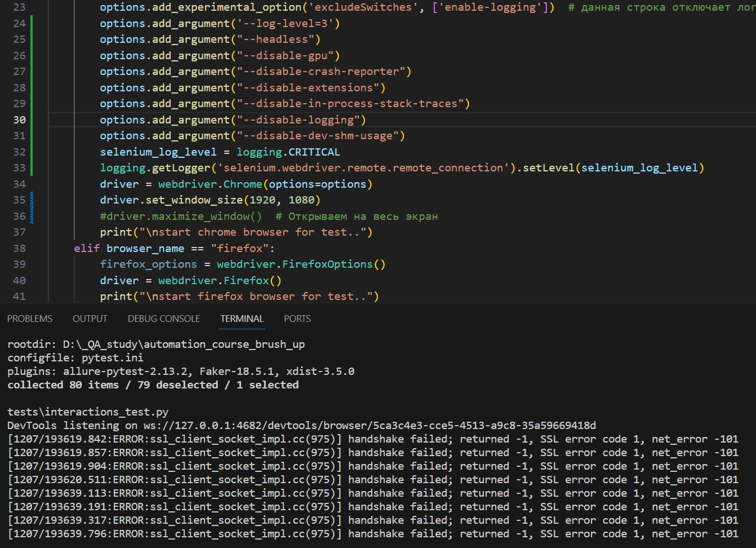The height and width of the screenshot is (548, 756).
Task: Open the PORTS panel tab
Action: pyautogui.click(x=297, y=319)
